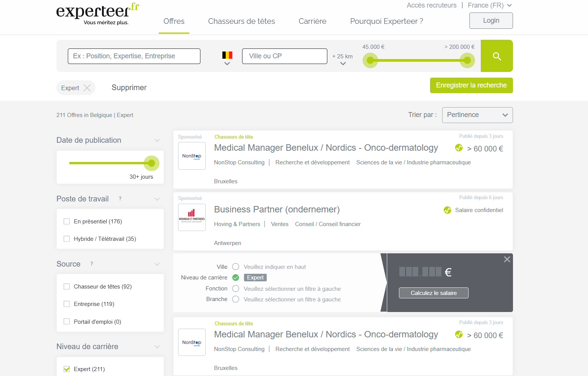This screenshot has width=588, height=376.
Task: Click the question mark icon beside Source
Action: [x=91, y=264]
